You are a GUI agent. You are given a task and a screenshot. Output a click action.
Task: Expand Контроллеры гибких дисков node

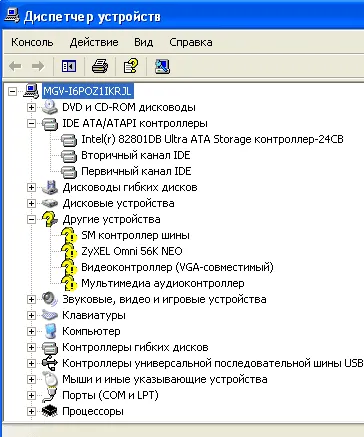point(31,347)
